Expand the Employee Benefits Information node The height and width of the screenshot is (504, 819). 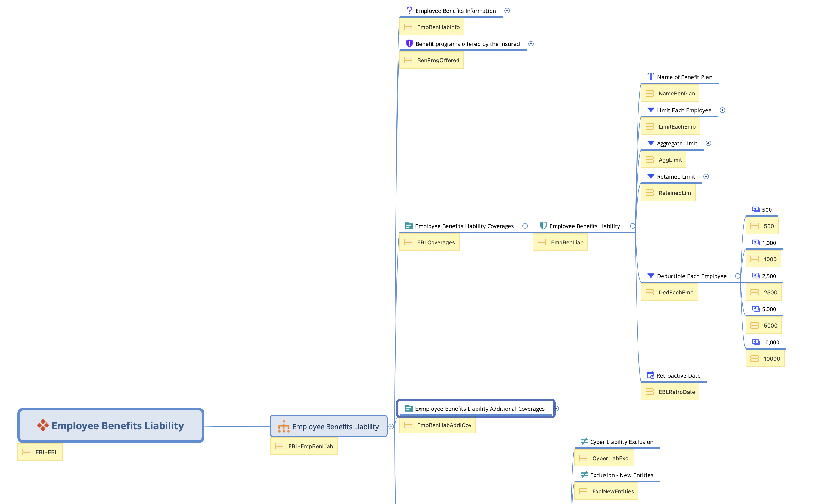507,11
